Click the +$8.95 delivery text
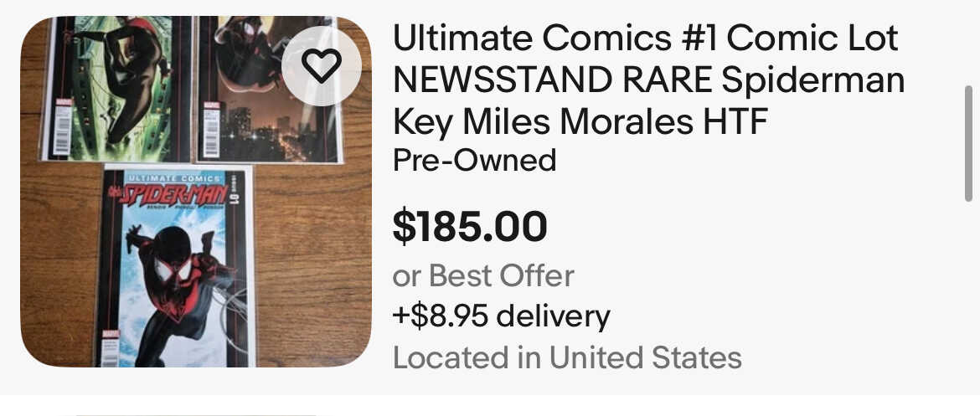 click(501, 316)
